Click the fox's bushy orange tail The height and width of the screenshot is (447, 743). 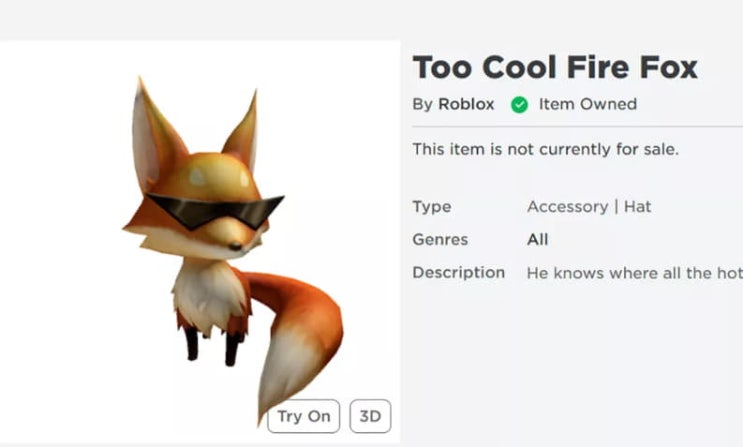point(300,330)
